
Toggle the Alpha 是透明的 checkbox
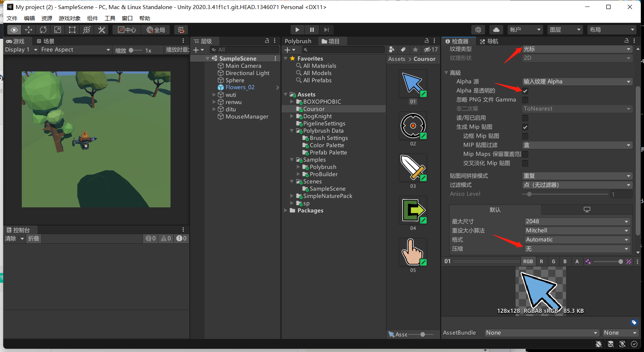tap(525, 91)
